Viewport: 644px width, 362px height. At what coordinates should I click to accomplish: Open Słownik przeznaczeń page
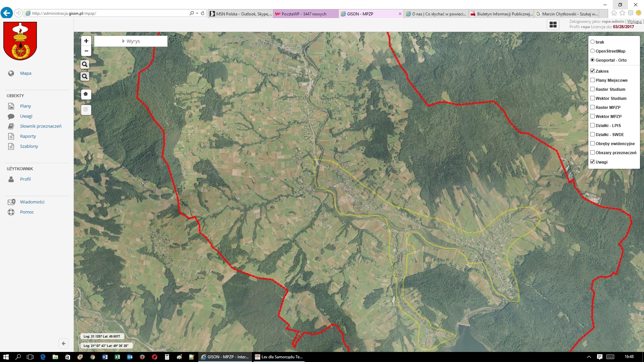[41, 126]
